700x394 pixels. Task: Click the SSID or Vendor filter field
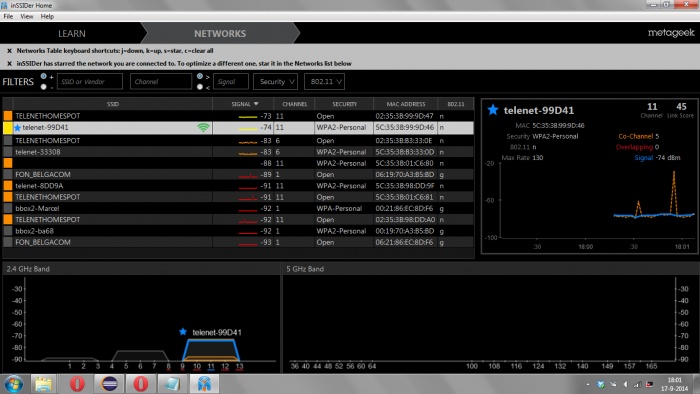point(90,82)
